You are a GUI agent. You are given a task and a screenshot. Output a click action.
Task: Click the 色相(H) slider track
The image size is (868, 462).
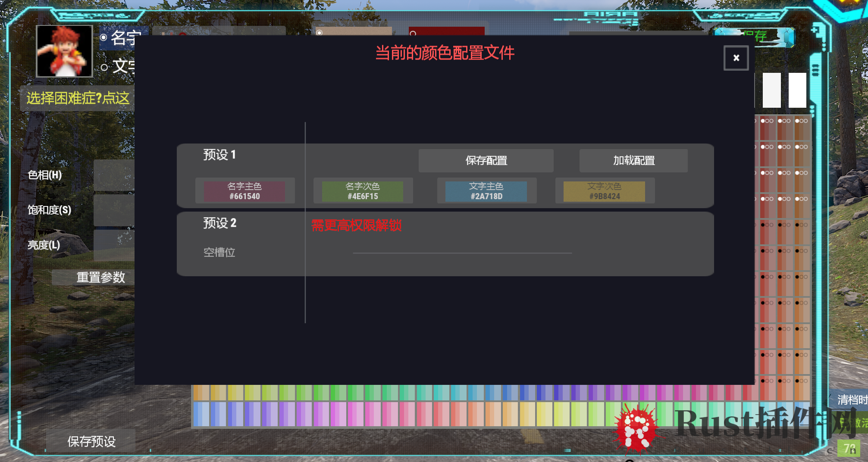coord(114,175)
